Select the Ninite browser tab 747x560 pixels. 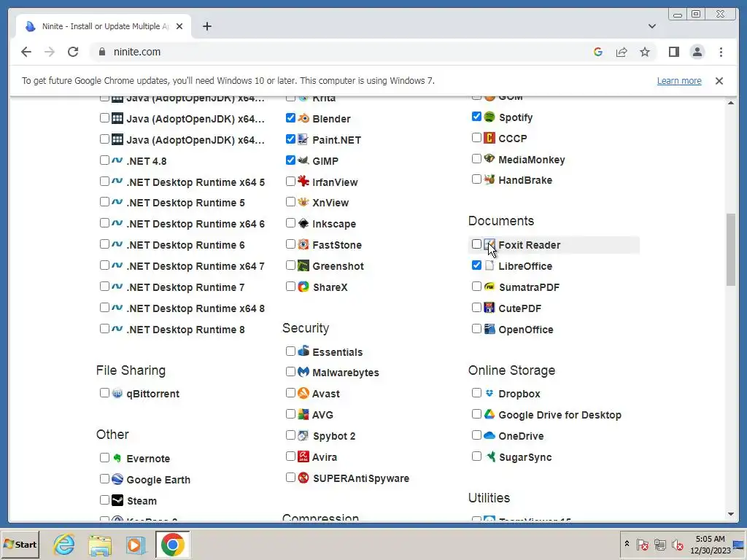104,26
